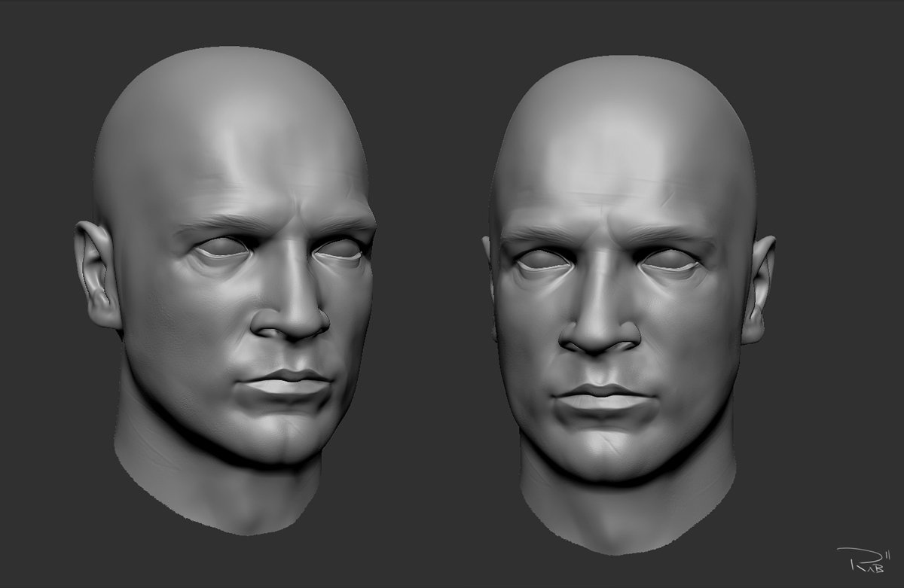Image resolution: width=904 pixels, height=588 pixels.
Task: Select the left three-quarter view head sculpt
Action: coord(226,290)
